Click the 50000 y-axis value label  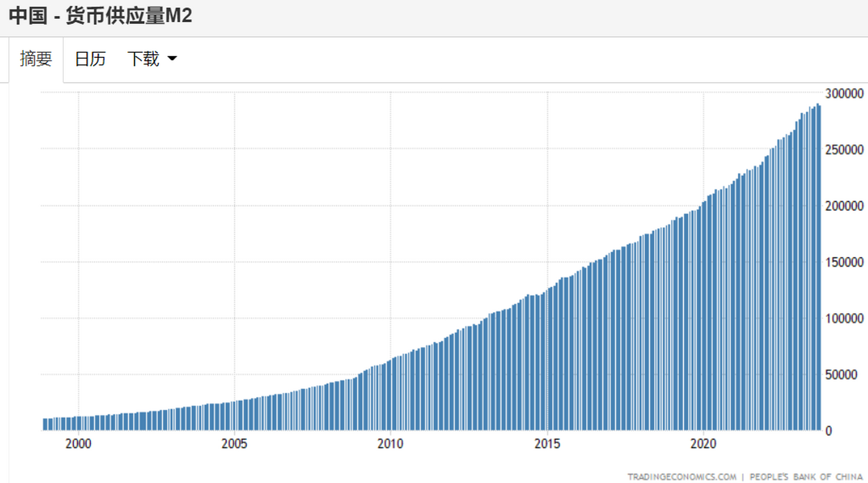[x=841, y=375]
